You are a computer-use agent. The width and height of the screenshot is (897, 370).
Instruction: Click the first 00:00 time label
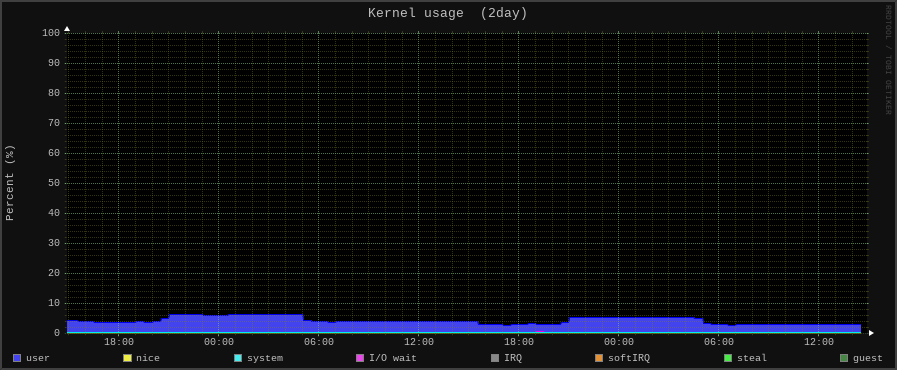[x=219, y=342]
